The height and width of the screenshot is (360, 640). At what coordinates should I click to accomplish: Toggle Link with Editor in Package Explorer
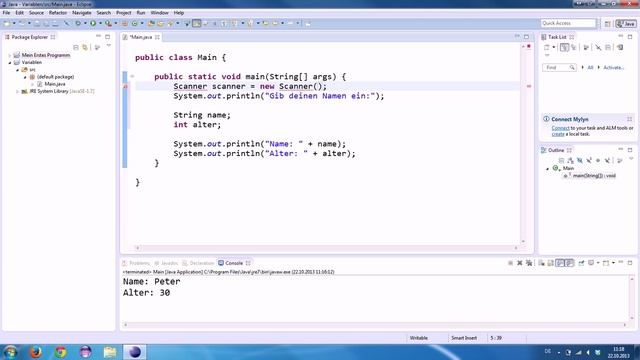(x=85, y=47)
